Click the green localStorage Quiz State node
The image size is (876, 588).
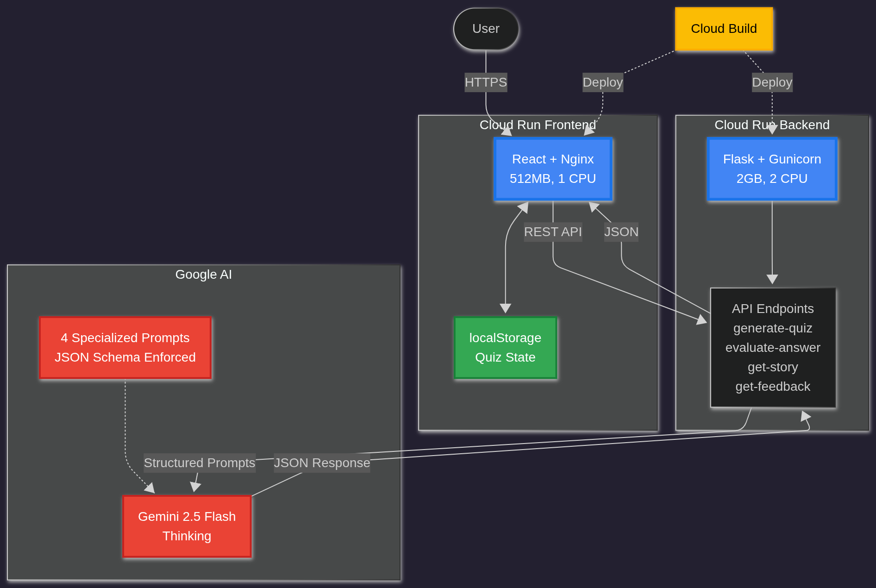tap(505, 348)
